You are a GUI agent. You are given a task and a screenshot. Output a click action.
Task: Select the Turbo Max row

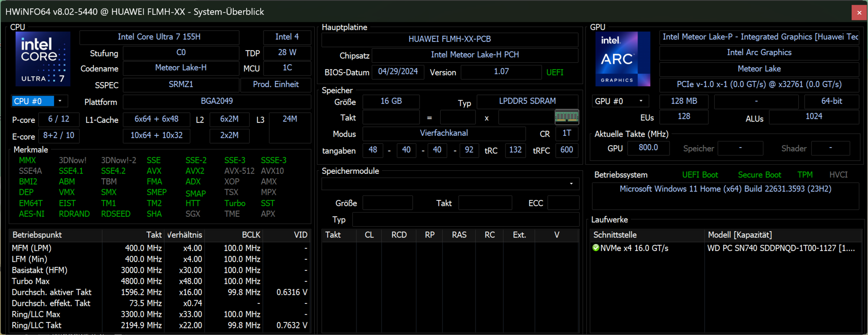[x=31, y=281]
